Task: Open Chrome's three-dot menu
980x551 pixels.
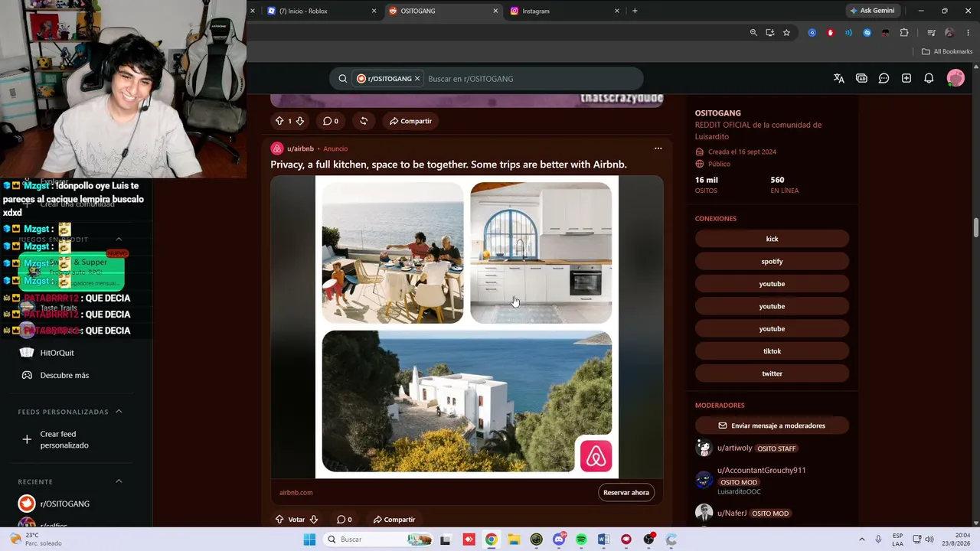Action: (968, 33)
